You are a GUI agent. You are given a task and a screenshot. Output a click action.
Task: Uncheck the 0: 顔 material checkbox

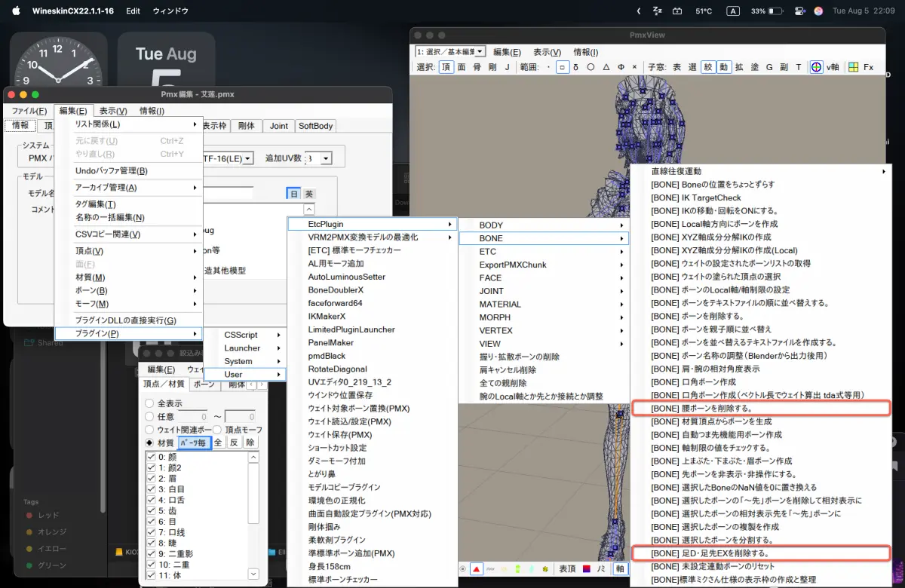point(152,457)
